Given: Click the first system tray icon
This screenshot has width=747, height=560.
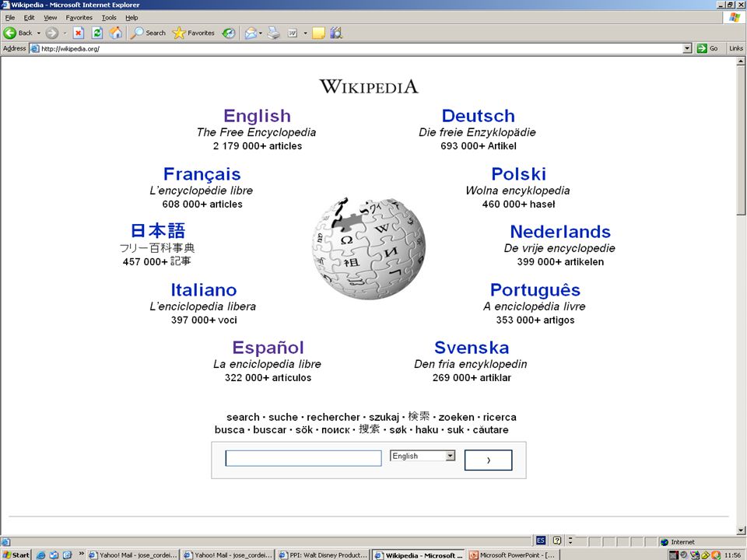Looking at the screenshot, I should pos(674,555).
